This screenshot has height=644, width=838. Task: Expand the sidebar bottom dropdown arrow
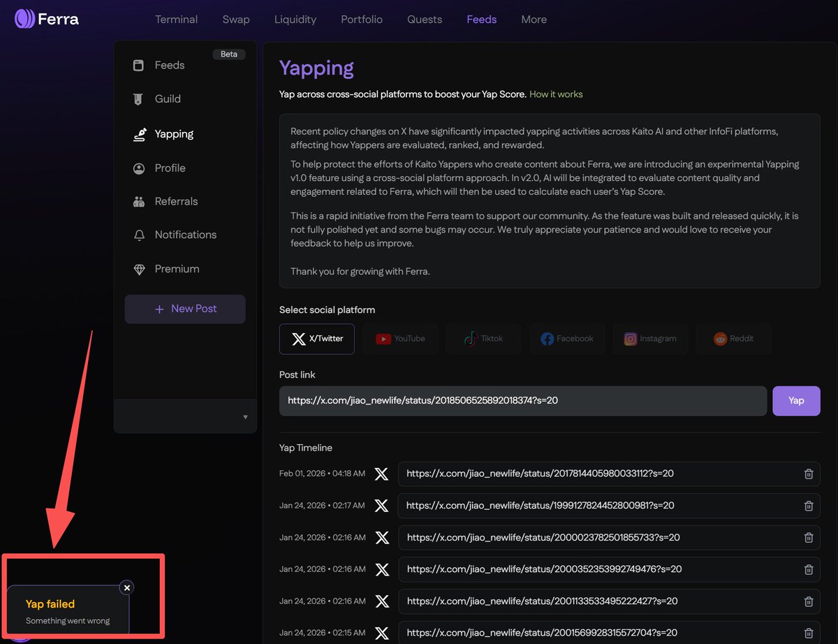coord(245,417)
